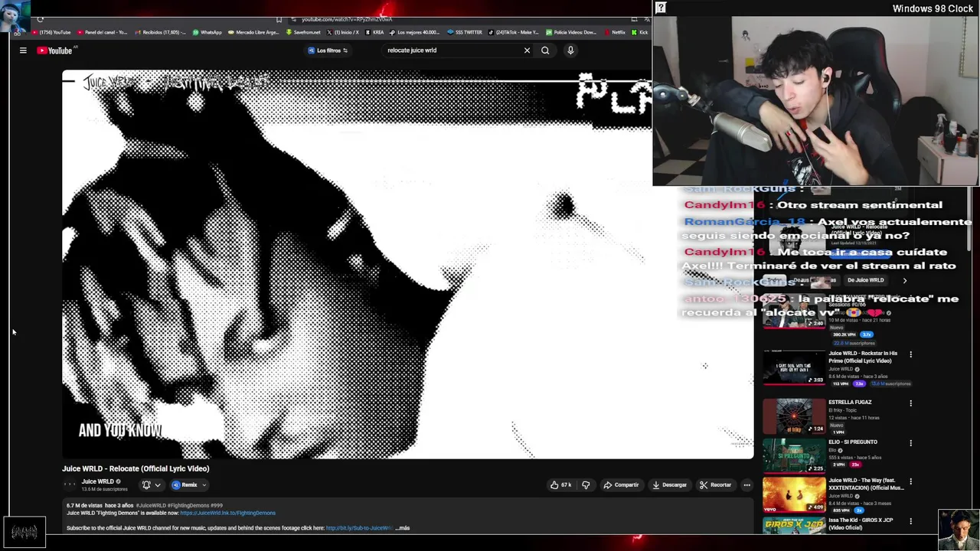Open the ESTRELLA FUGAZ video thumbnail
980x551 pixels.
[x=794, y=416]
